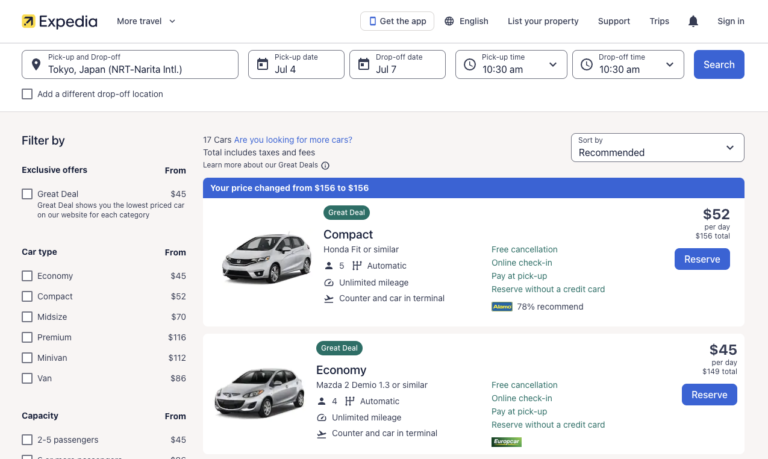Open the Sort by Recommended dropdown
Viewport: 768px width, 459px height.
coord(657,147)
